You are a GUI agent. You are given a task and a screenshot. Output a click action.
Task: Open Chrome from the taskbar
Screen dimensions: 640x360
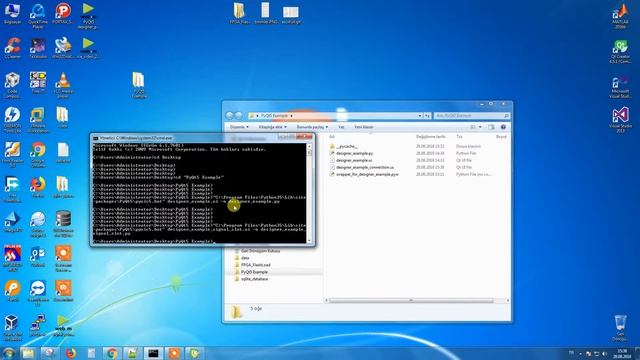click(112, 353)
